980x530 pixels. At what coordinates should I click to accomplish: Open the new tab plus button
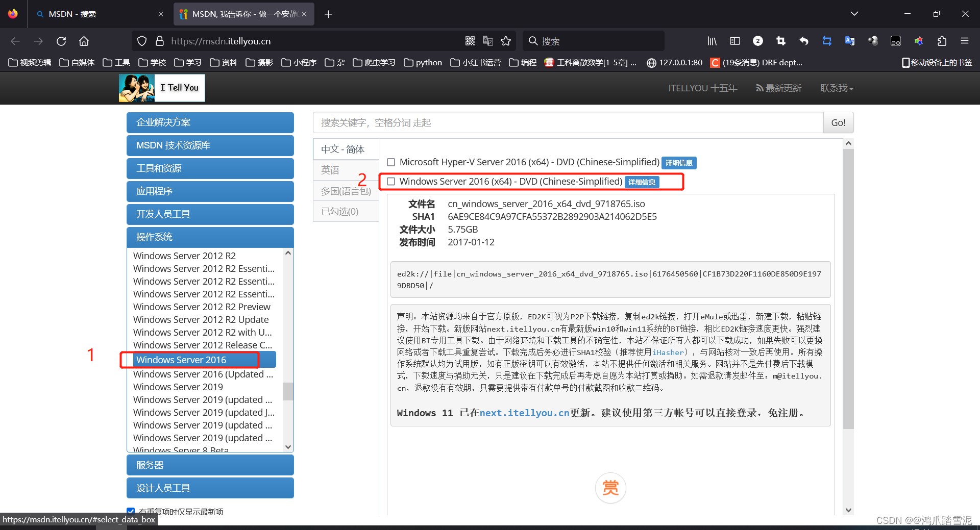(x=329, y=14)
